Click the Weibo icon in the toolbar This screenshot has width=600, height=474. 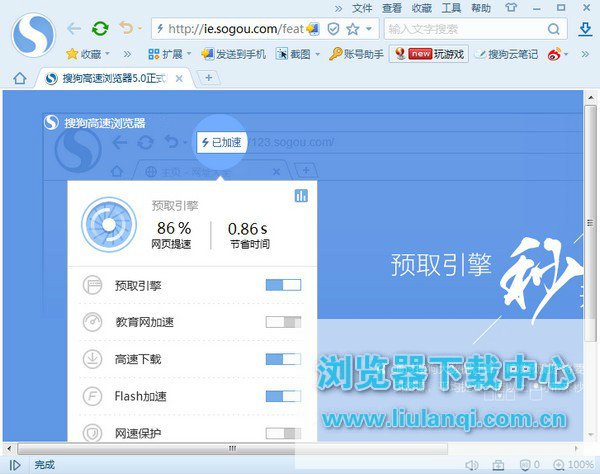coord(554,54)
